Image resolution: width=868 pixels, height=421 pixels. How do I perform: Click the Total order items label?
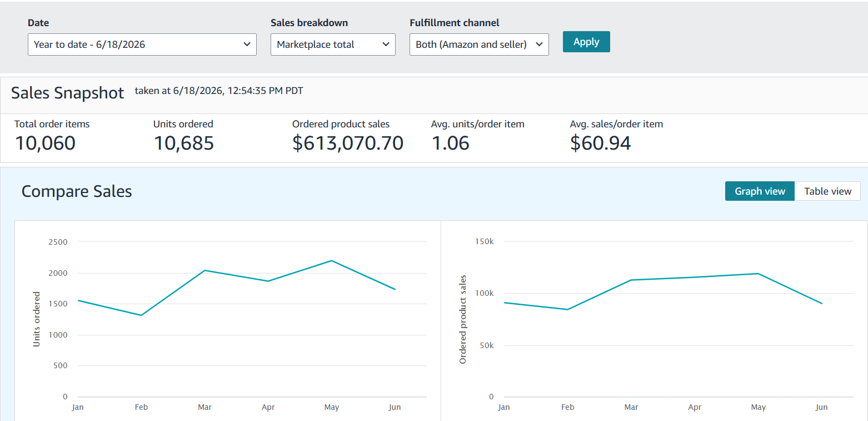tap(52, 124)
